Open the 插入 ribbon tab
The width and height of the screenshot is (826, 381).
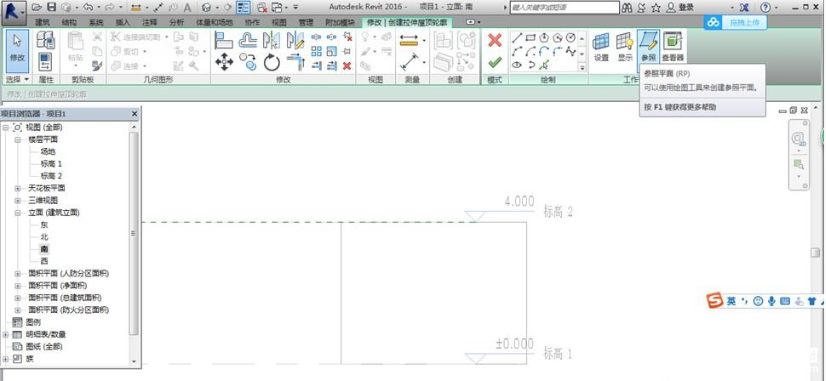pyautogui.click(x=123, y=22)
